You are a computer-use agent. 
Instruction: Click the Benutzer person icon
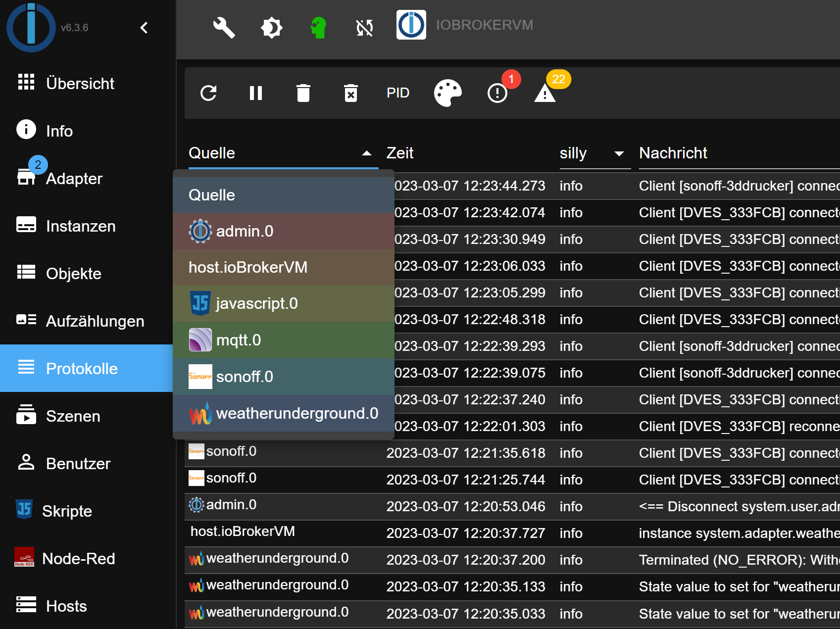tap(26, 462)
